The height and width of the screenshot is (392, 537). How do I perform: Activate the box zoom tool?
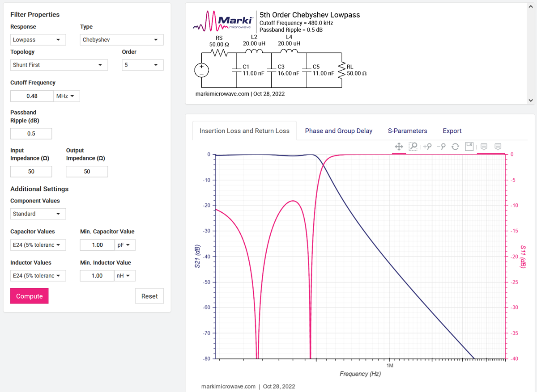[x=413, y=147]
